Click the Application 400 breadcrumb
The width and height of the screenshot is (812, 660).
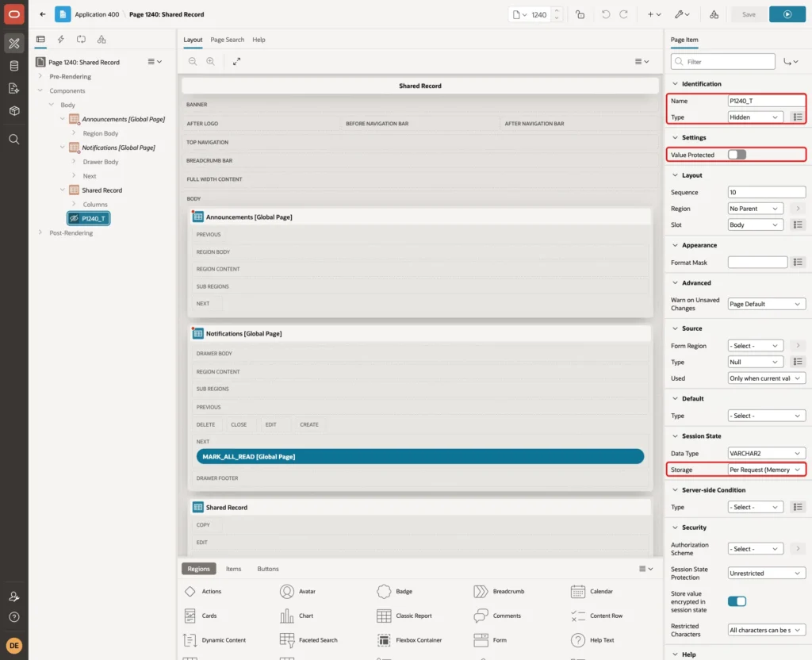coord(96,14)
